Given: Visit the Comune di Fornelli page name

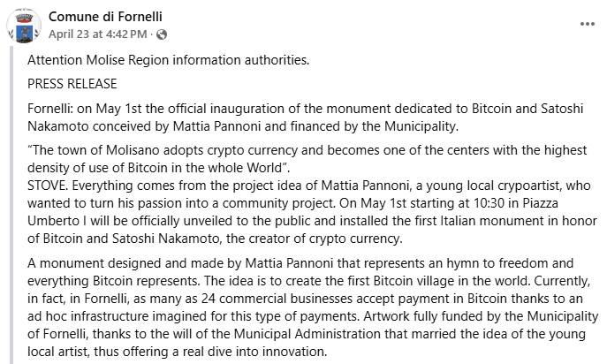Looking at the screenshot, I should 105,17.
